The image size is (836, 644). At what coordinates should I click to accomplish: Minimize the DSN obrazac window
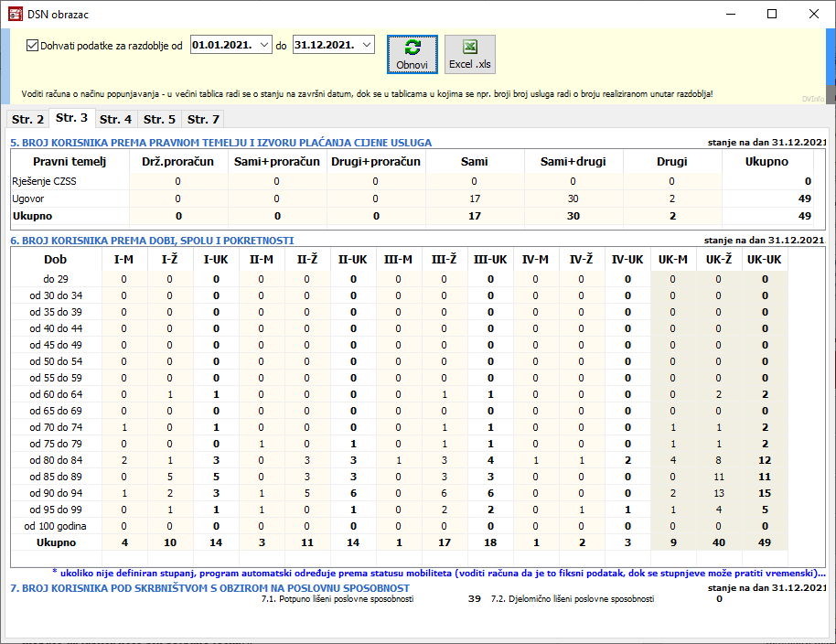pyautogui.click(x=730, y=15)
